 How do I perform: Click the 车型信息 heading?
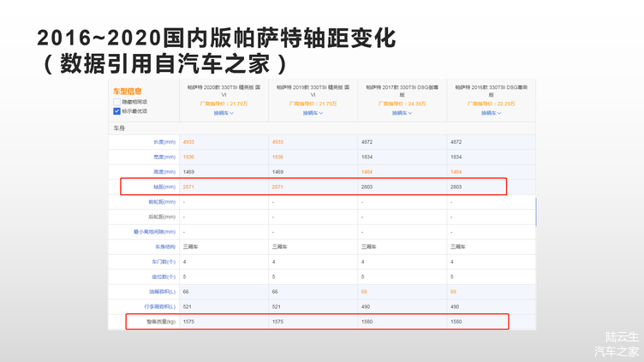click(128, 91)
